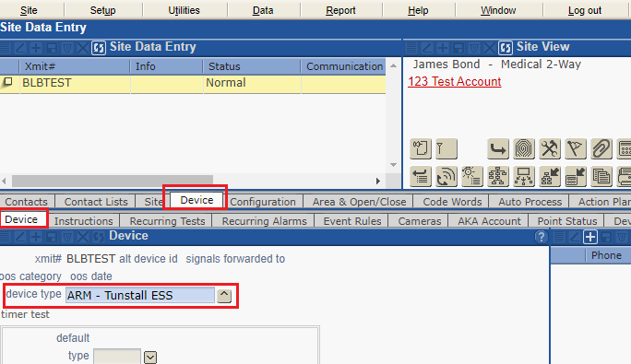Open the default type dropdown arrow
Screen dimensions: 631x364
click(150, 358)
